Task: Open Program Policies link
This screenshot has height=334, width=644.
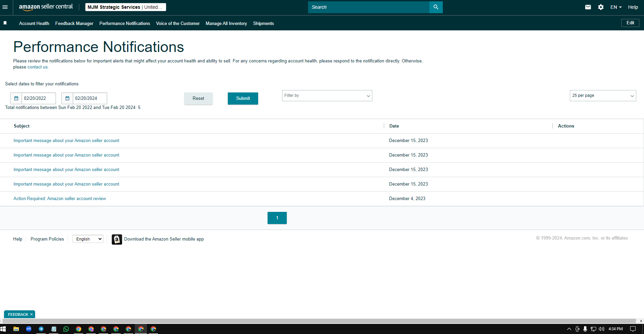Action: tap(47, 239)
